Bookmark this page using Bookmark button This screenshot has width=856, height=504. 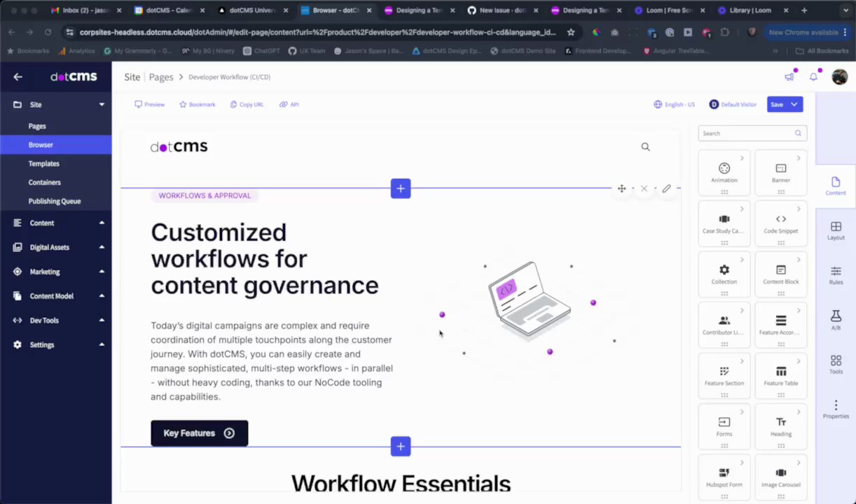(x=197, y=104)
